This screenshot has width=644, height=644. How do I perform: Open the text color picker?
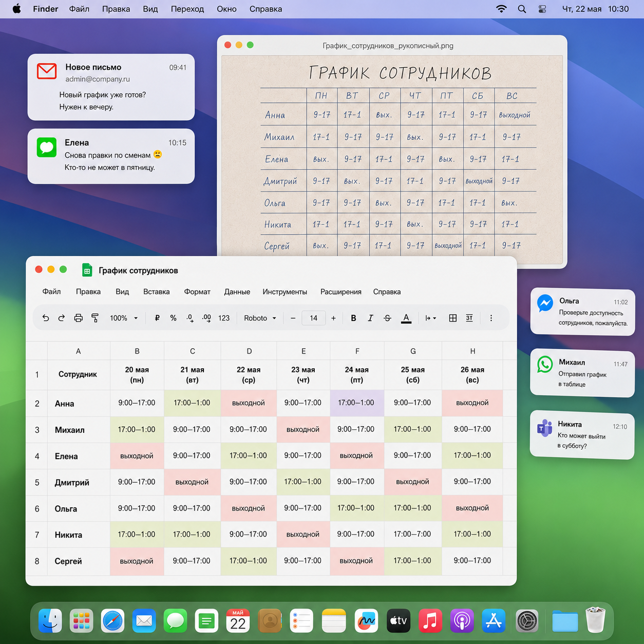pyautogui.click(x=406, y=318)
